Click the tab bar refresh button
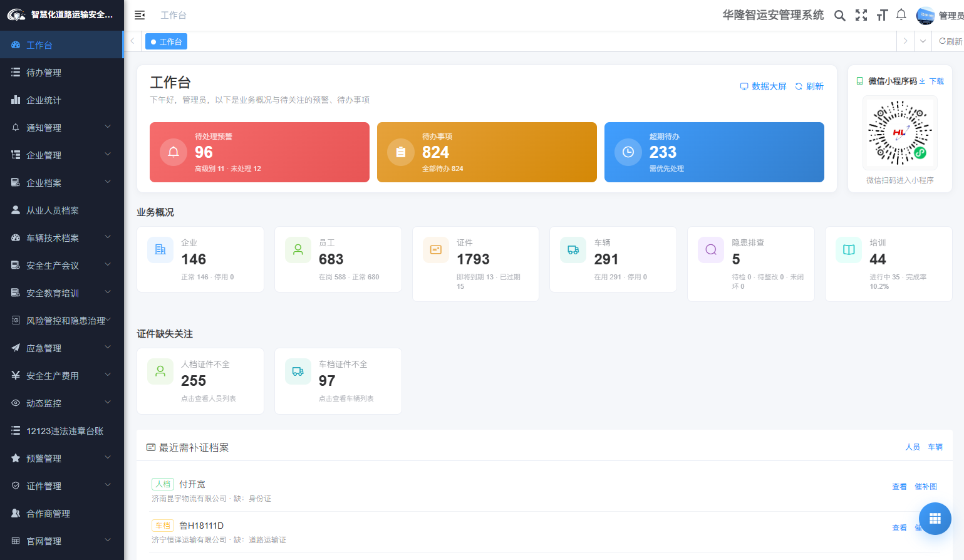Viewport: 964px width, 560px height. [x=950, y=41]
